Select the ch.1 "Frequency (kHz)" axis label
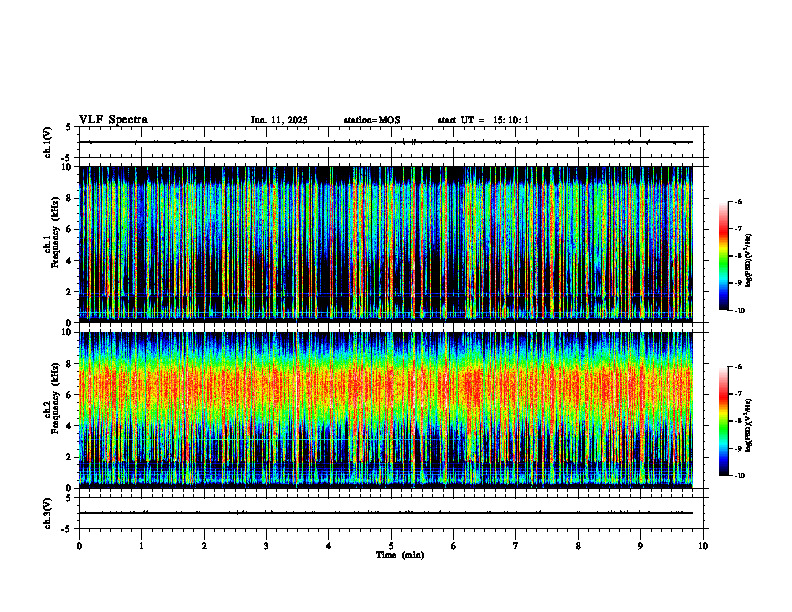792x612 pixels. [x=55, y=232]
